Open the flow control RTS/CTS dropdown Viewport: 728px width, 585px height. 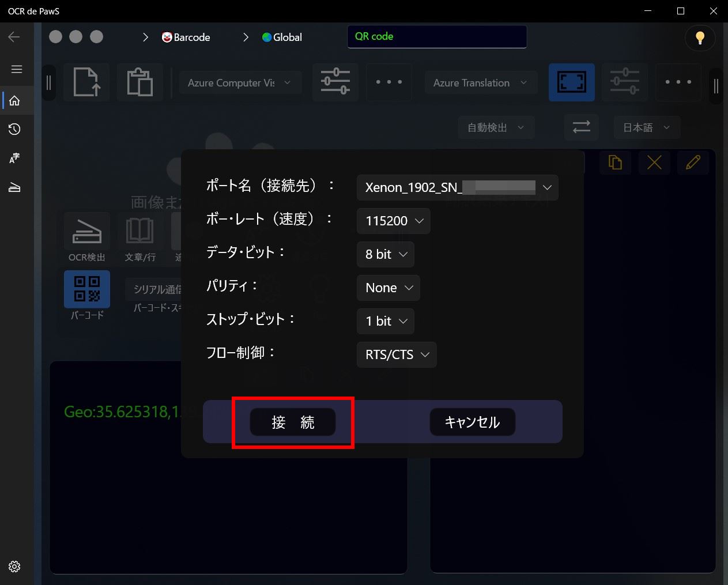pos(397,354)
